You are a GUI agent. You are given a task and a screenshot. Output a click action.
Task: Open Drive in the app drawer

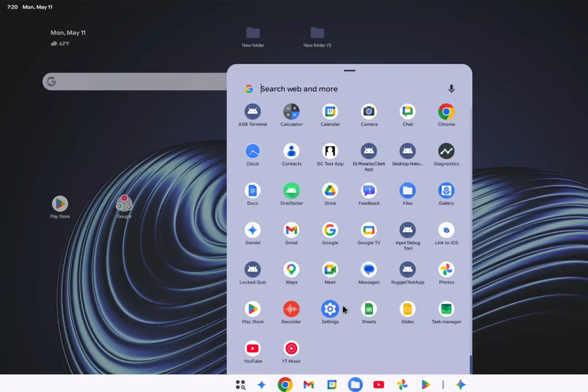coord(330,191)
